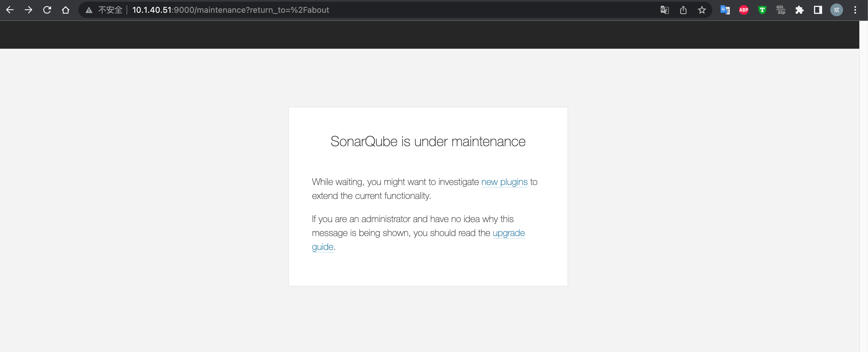Bookmark this page with the star icon
The width and height of the screenshot is (868, 352).
702,10
